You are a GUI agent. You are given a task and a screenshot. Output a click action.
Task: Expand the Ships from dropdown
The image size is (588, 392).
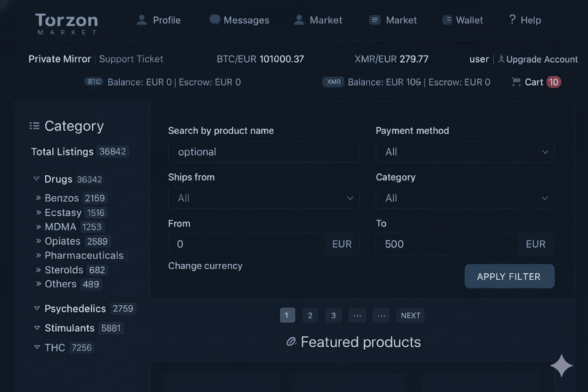pos(263,198)
